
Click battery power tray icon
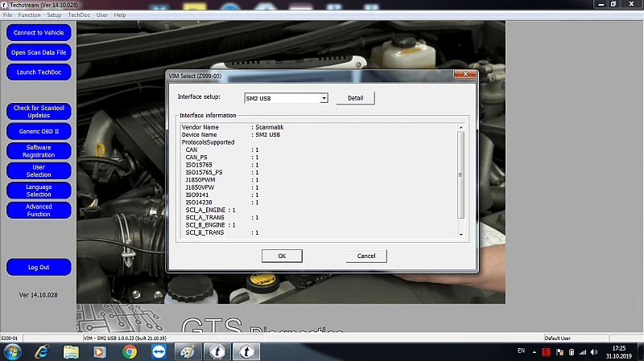click(x=572, y=352)
